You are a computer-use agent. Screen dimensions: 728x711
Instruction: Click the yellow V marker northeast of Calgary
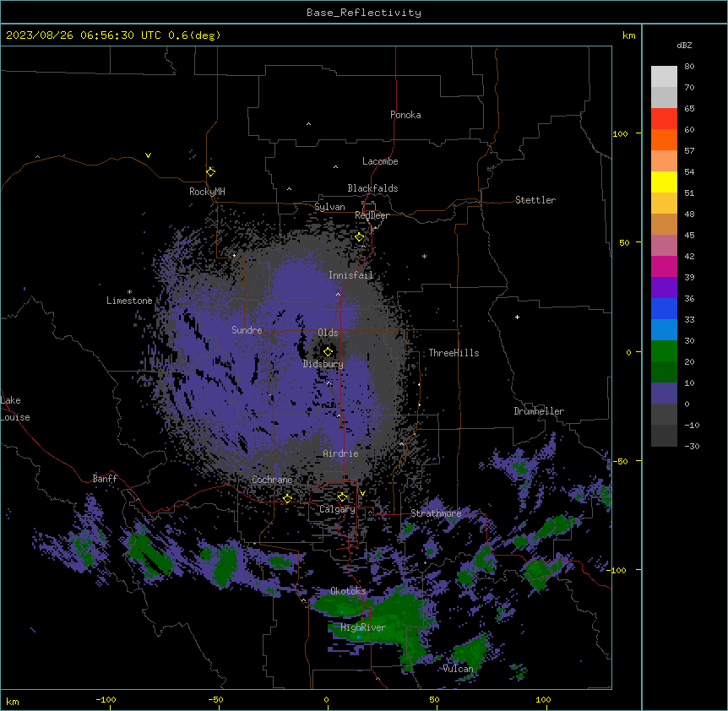(362, 493)
